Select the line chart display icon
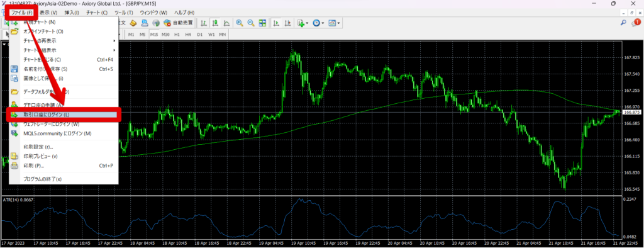The width and height of the screenshot is (644, 248). [226, 23]
